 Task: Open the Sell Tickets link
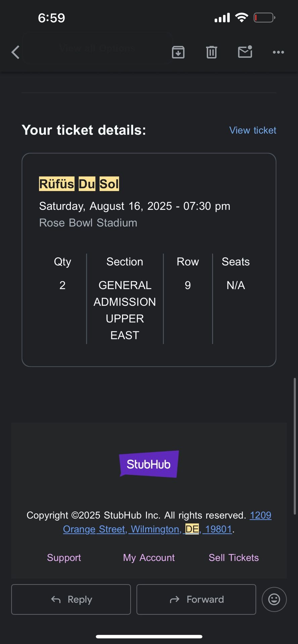tap(233, 557)
